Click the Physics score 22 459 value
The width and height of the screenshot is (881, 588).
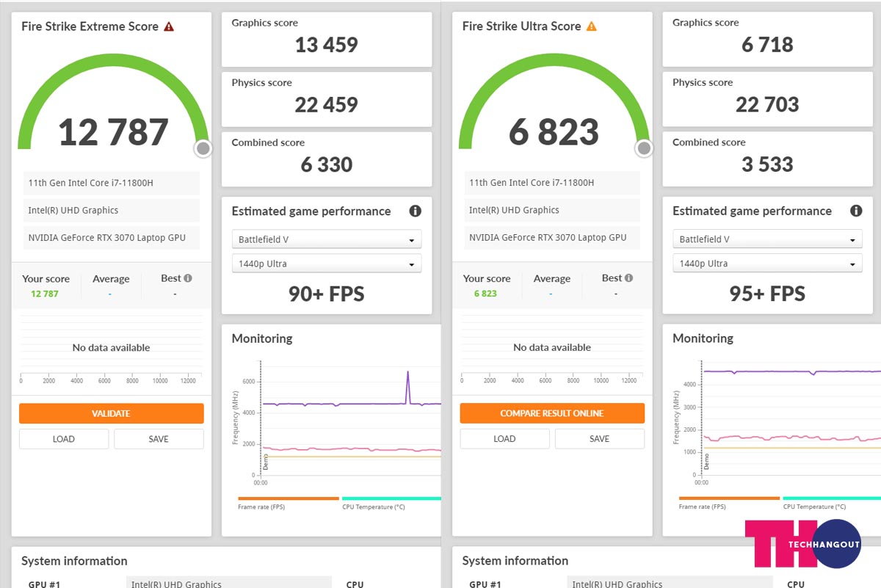327,105
